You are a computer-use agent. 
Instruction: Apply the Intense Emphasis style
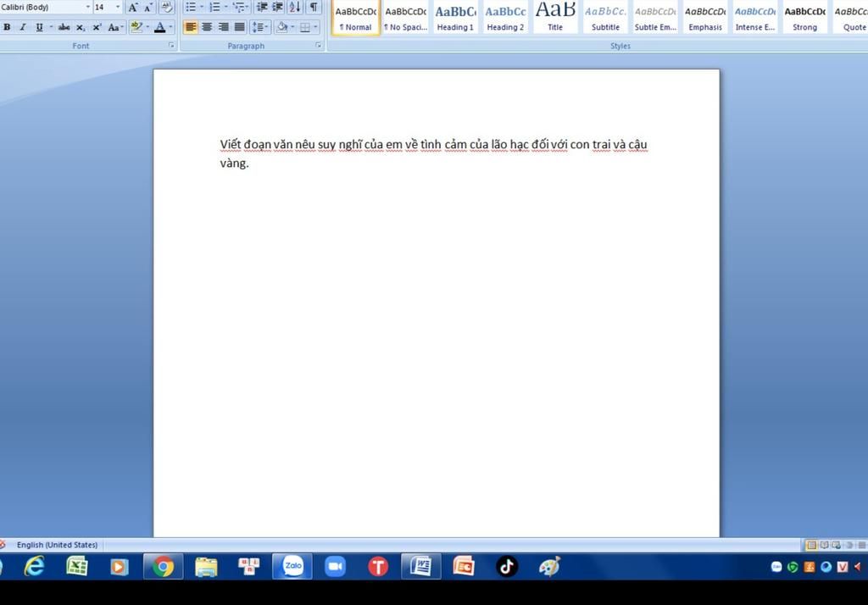tap(755, 19)
